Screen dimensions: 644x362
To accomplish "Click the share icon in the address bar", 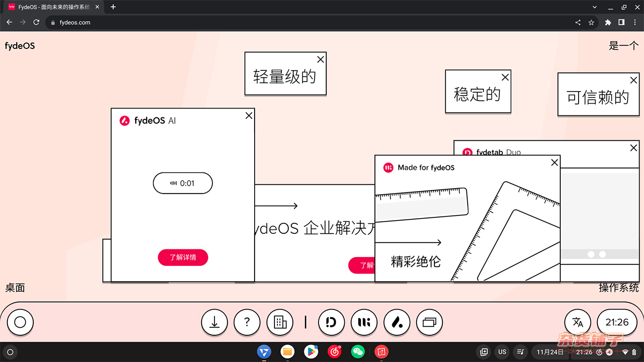I will pos(578,22).
